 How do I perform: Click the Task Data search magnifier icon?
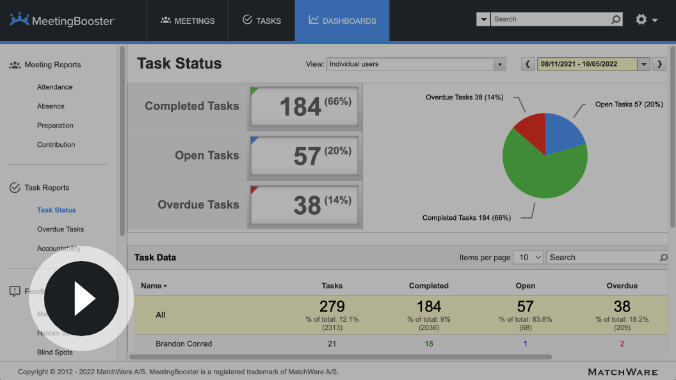663,258
